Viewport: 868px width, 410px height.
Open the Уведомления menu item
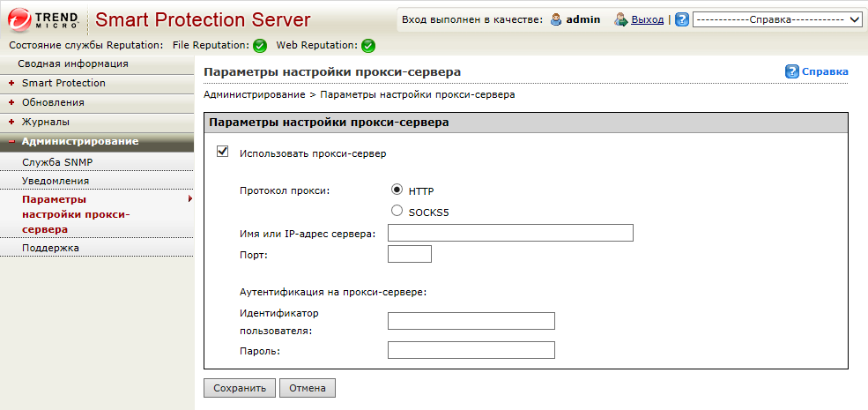coord(56,181)
